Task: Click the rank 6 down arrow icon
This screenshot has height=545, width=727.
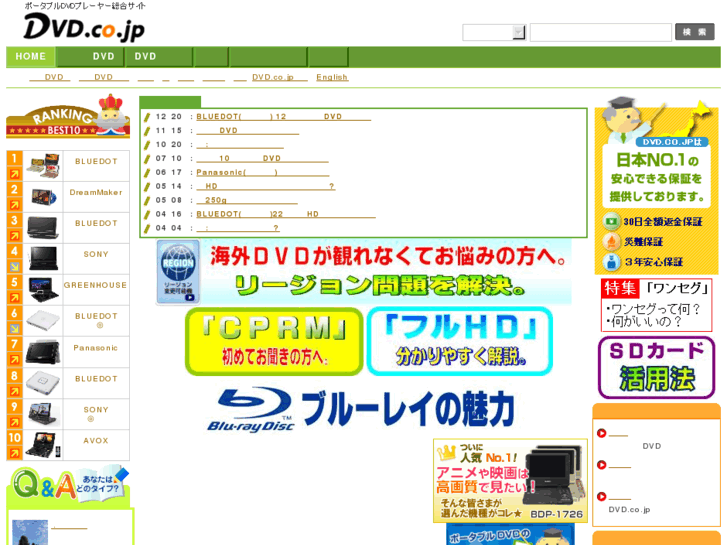Action: point(14,328)
